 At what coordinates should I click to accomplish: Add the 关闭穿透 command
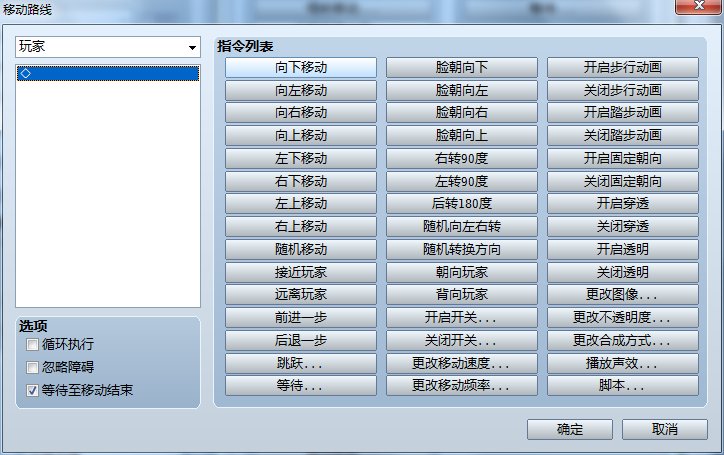pyautogui.click(x=623, y=226)
